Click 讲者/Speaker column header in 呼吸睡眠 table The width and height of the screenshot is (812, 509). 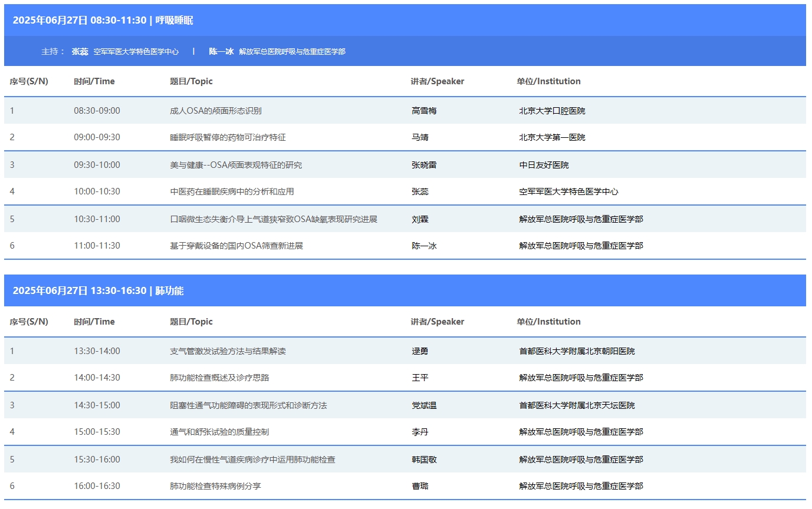(438, 81)
